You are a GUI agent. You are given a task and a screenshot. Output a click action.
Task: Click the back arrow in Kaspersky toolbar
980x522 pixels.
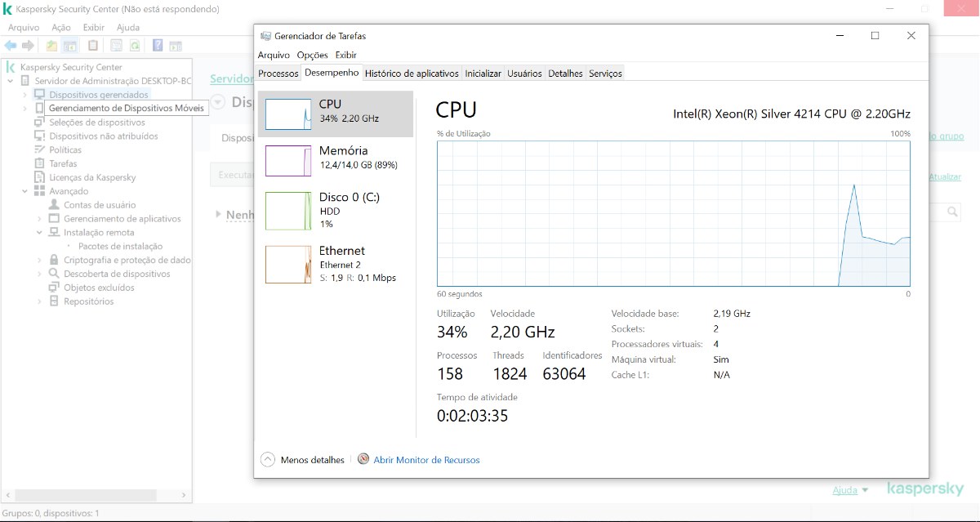point(11,46)
